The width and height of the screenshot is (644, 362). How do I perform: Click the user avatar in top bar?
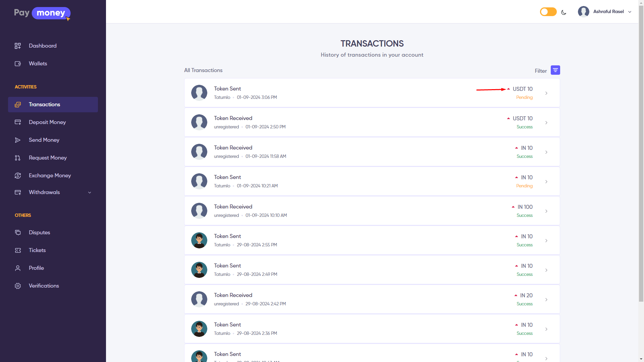click(x=583, y=12)
